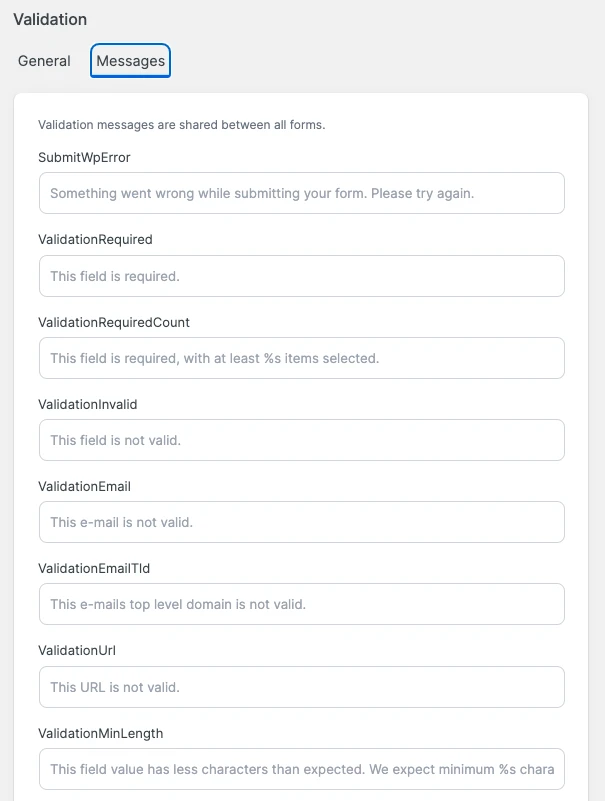Focus the ValidationMinLength message field
605x801 pixels.
click(x=301, y=769)
